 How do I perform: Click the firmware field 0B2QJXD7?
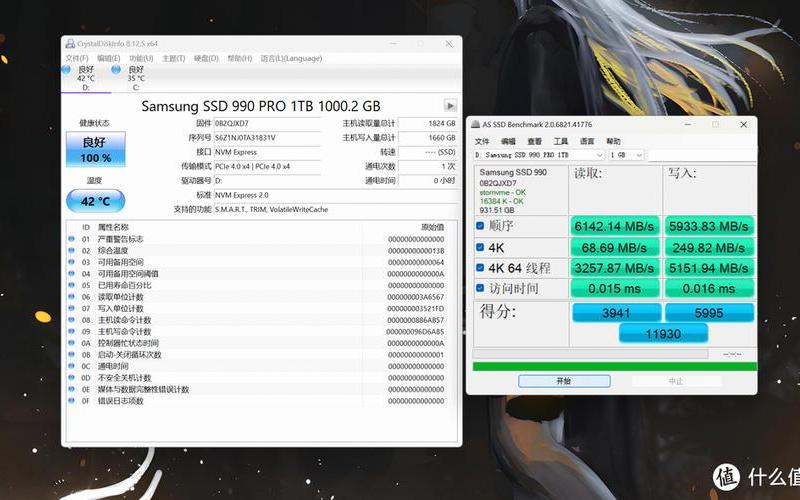point(267,123)
